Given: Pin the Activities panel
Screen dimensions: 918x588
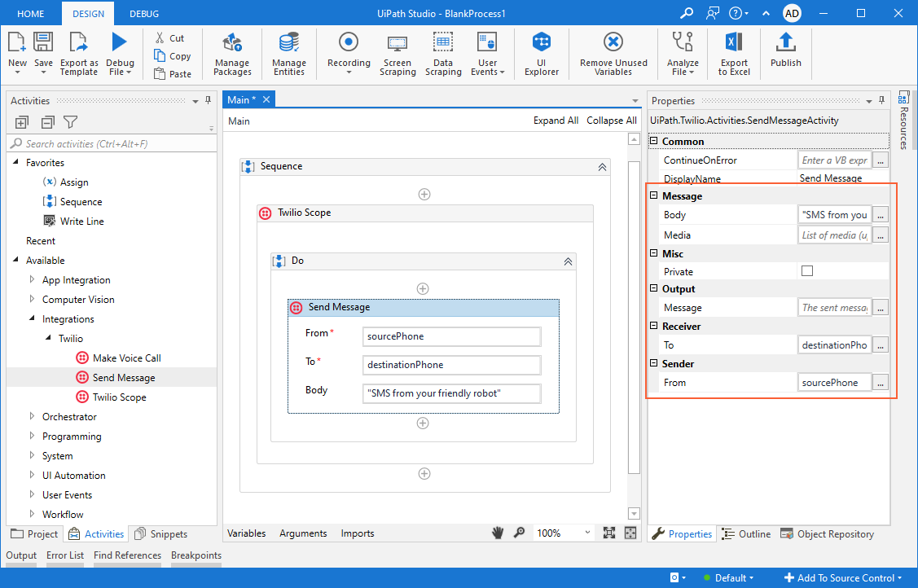Looking at the screenshot, I should click(x=208, y=101).
